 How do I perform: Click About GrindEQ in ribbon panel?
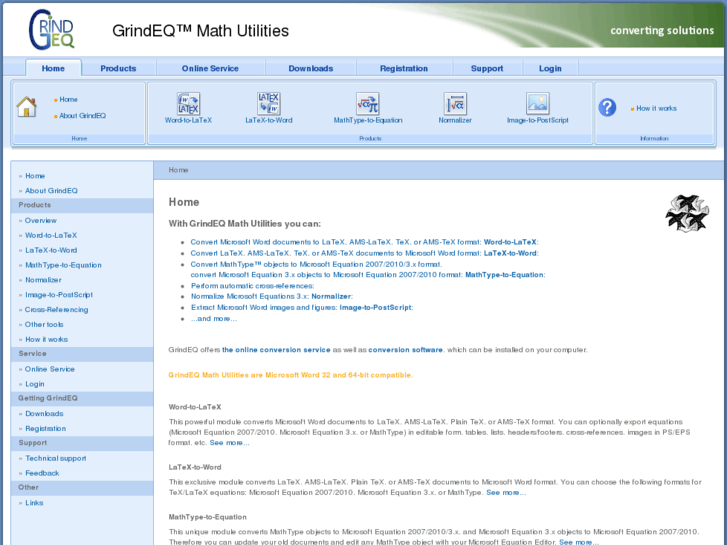pos(83,115)
